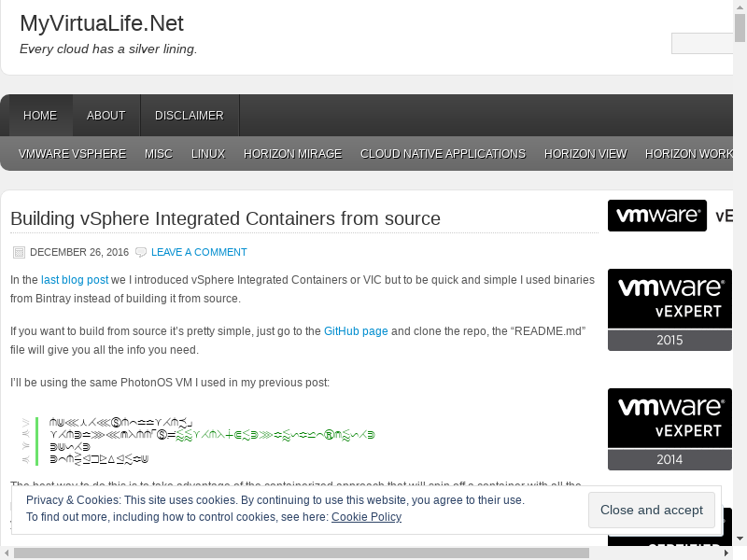Image resolution: width=747 pixels, height=560 pixels.
Task: Open the CLOUD NATIVE APPLICATIONS category
Action: (443, 154)
